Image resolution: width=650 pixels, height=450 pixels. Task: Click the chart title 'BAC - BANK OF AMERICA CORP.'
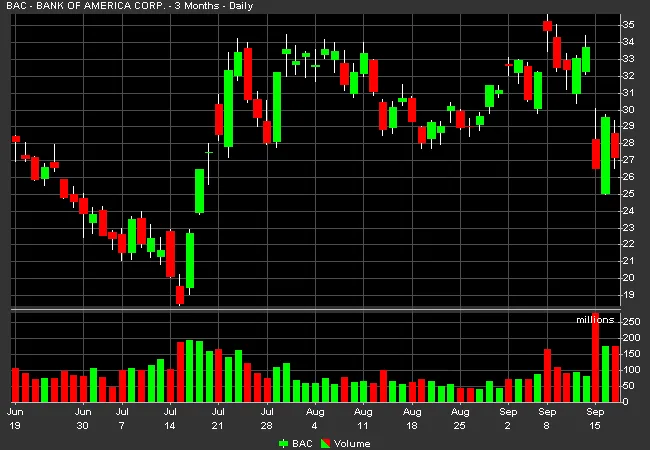pos(87,6)
